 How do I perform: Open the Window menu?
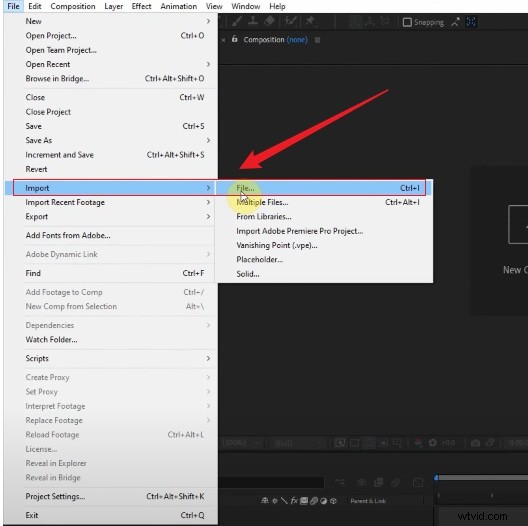tap(245, 6)
